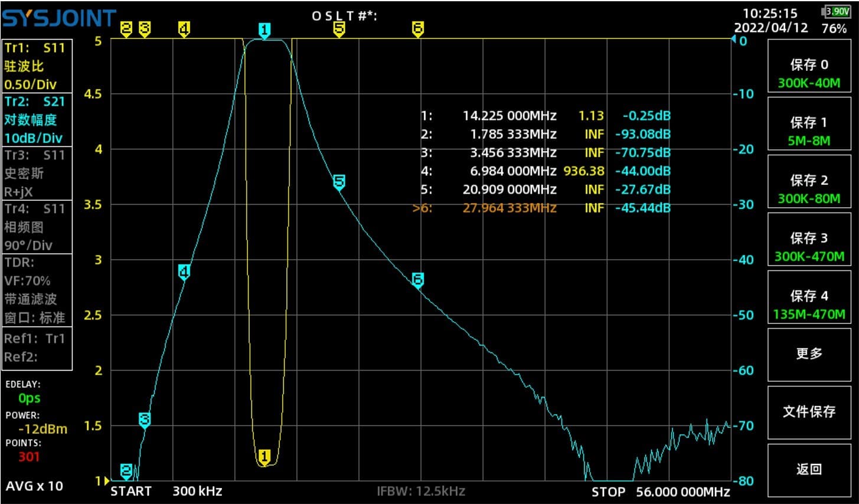Toggle the Tr2 S21 trace panel

point(37,120)
